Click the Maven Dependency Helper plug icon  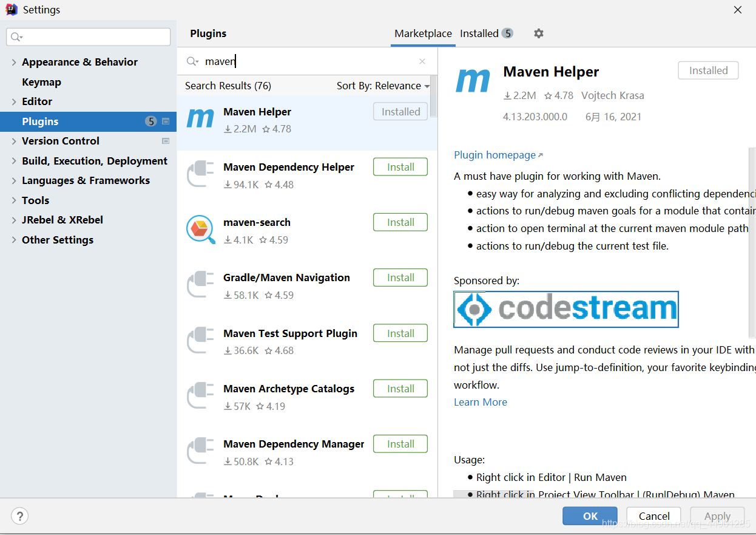pos(200,173)
